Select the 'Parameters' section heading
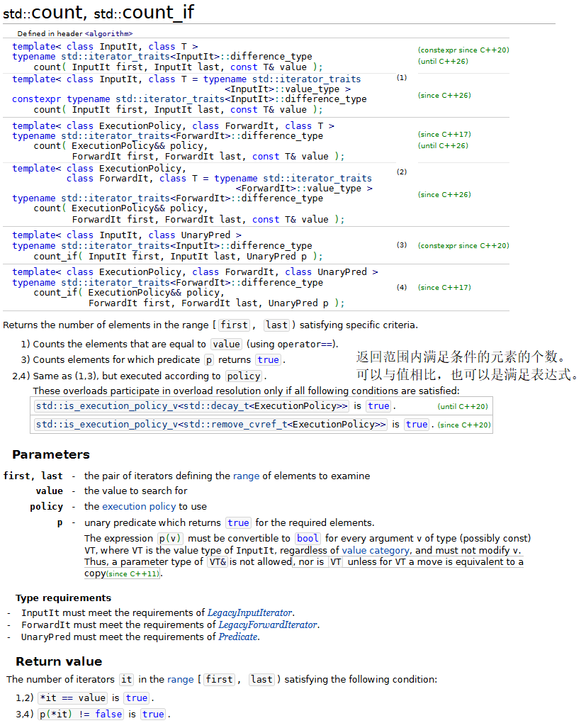 (51, 454)
